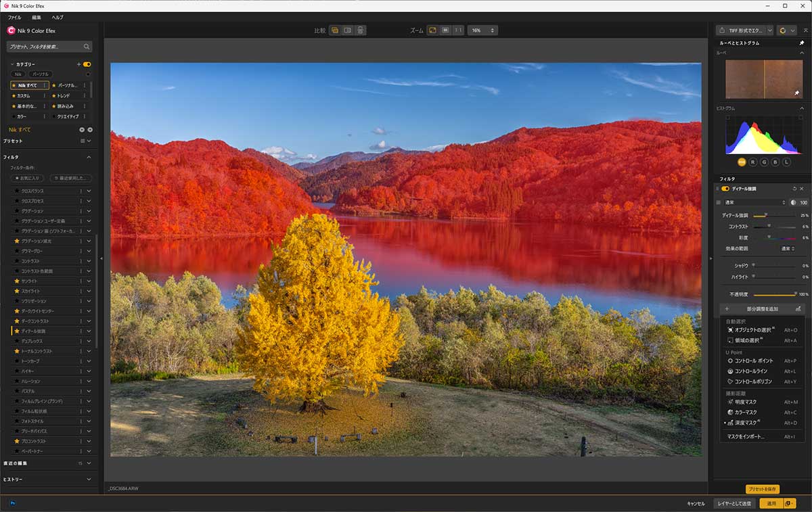The height and width of the screenshot is (512, 812).
Task: Expand the プリセット section chevron
Action: [x=89, y=141]
